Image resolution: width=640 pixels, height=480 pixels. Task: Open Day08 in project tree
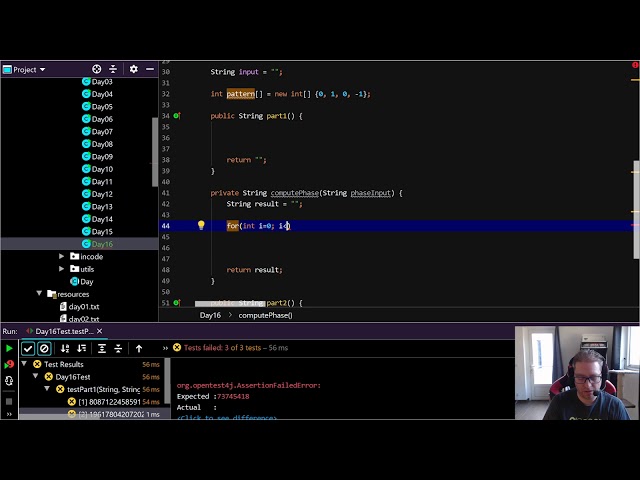tap(102, 144)
